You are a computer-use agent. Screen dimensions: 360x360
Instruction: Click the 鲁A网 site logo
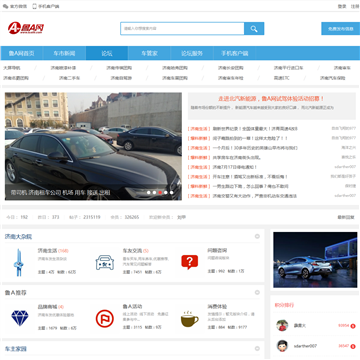[x=26, y=28]
